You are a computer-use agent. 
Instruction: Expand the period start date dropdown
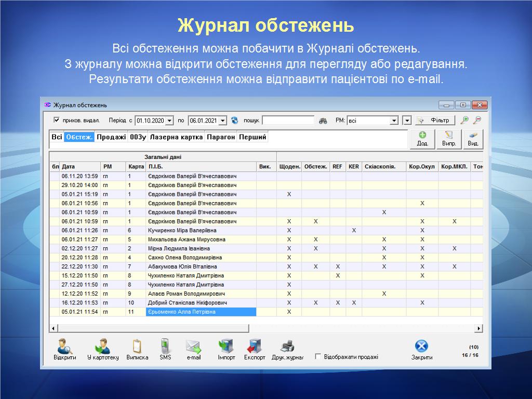pyautogui.click(x=169, y=121)
